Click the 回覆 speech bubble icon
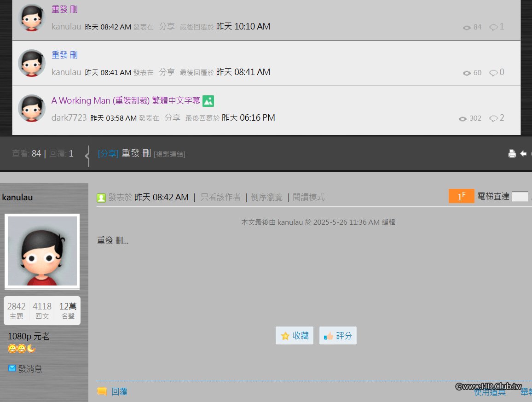The width and height of the screenshot is (532, 402). [102, 391]
